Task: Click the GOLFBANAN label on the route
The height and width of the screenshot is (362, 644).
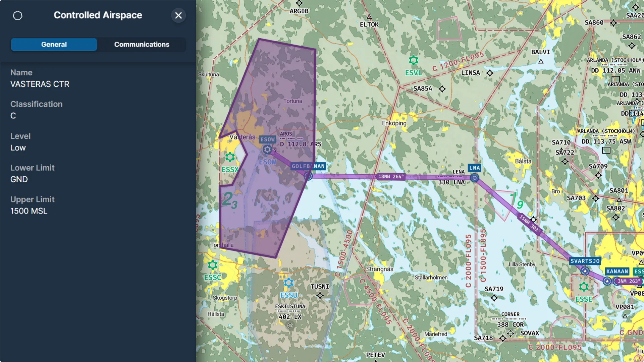Action: point(308,166)
